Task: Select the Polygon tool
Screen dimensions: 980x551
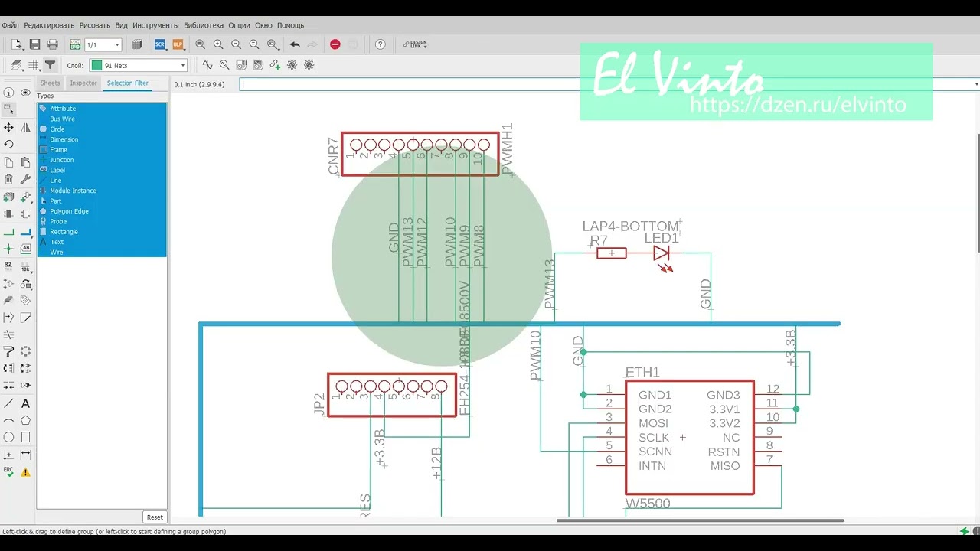Action: [25, 420]
